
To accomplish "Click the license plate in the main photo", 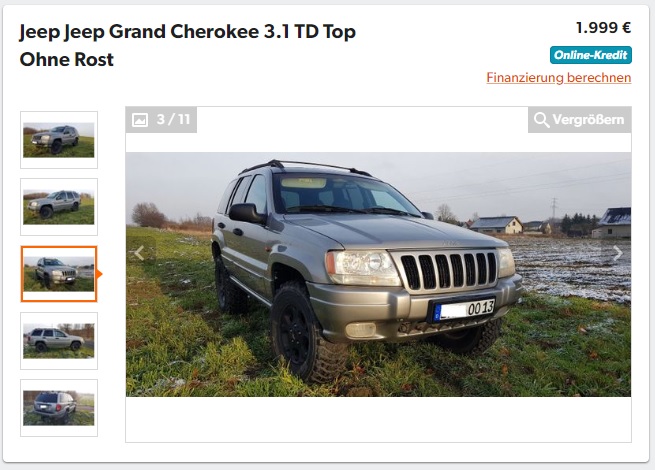I will pyautogui.click(x=463, y=310).
